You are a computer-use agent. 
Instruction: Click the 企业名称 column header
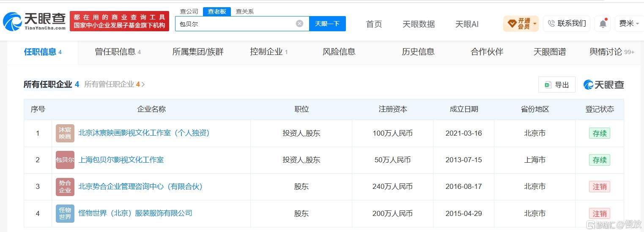[151, 109]
